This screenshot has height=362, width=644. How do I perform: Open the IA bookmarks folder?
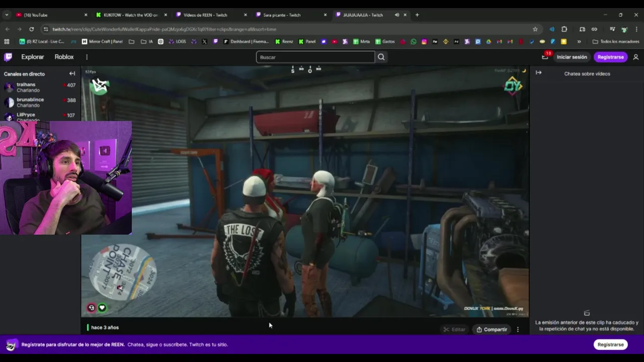147,42
